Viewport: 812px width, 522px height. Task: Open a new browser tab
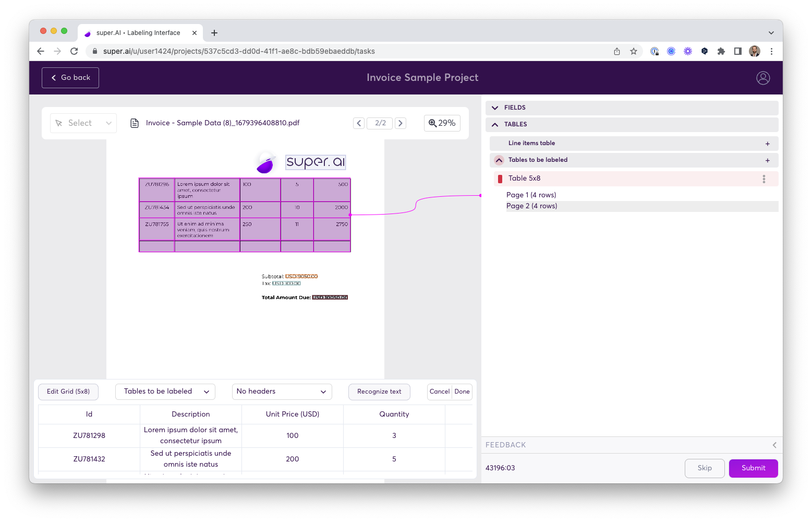point(214,33)
